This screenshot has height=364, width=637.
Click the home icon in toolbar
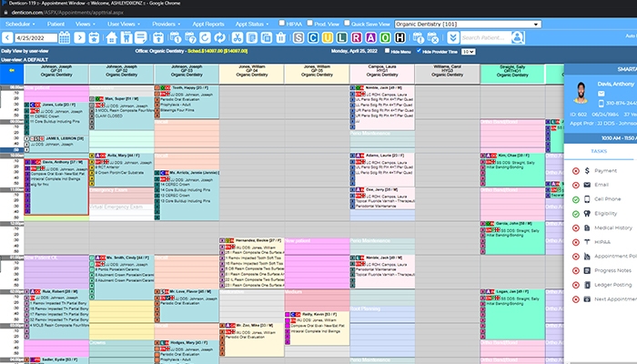point(111,38)
